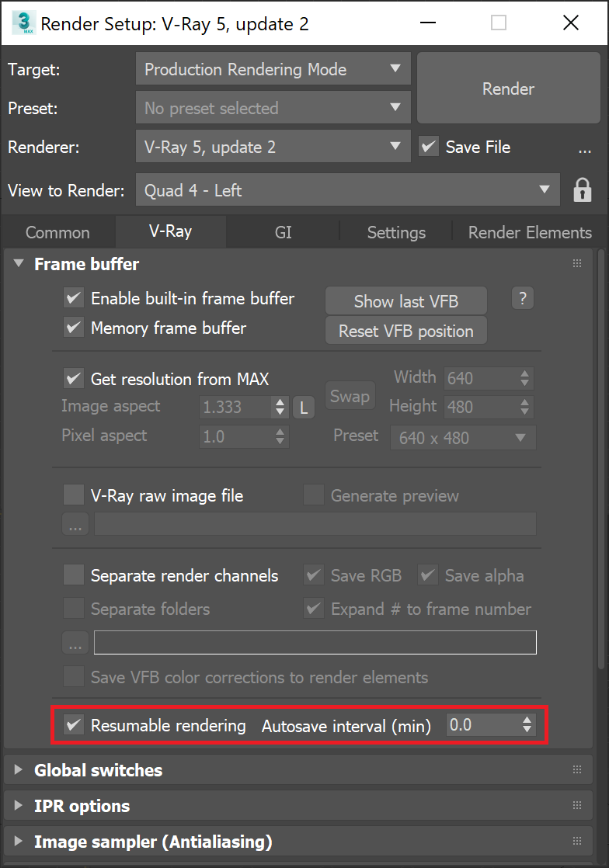This screenshot has height=868, width=609.
Task: Click the Show last VFB button
Action: pyautogui.click(x=405, y=300)
